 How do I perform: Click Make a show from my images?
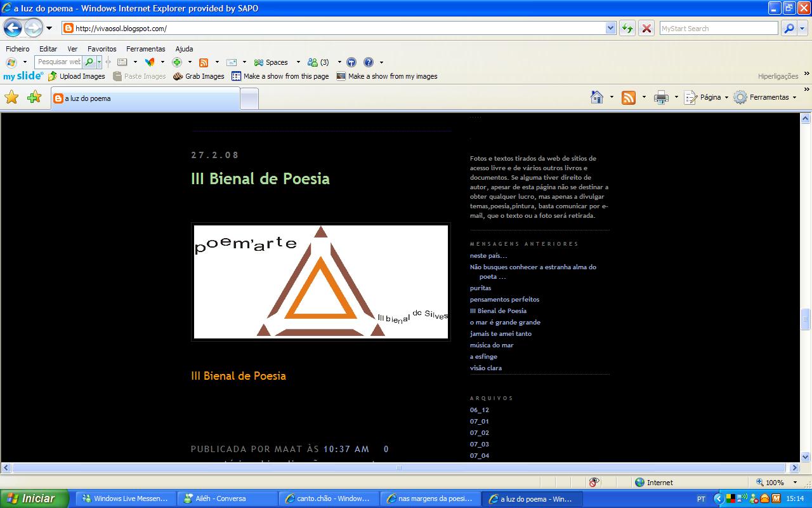pyautogui.click(x=387, y=76)
